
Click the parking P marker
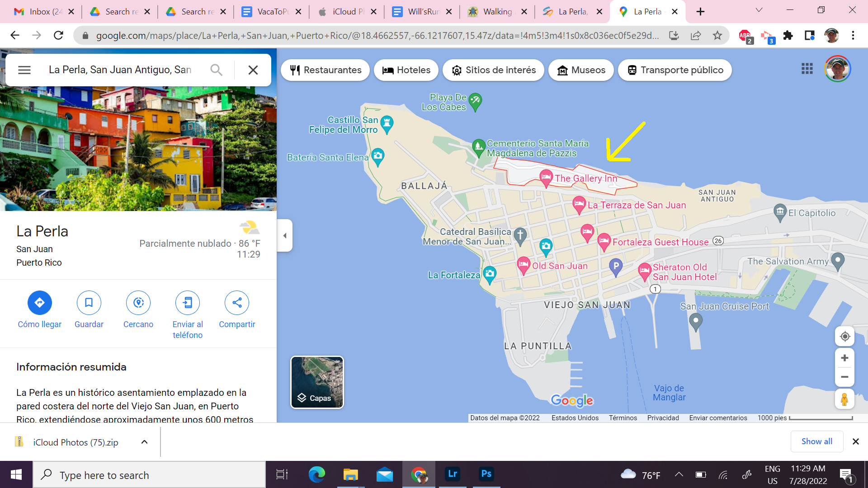click(x=616, y=267)
